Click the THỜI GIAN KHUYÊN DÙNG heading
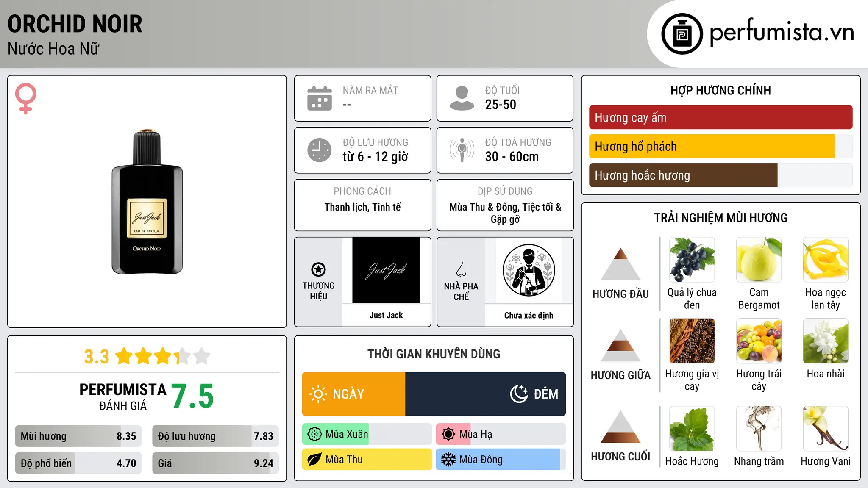Screen dimensions: 868x488 434,354
